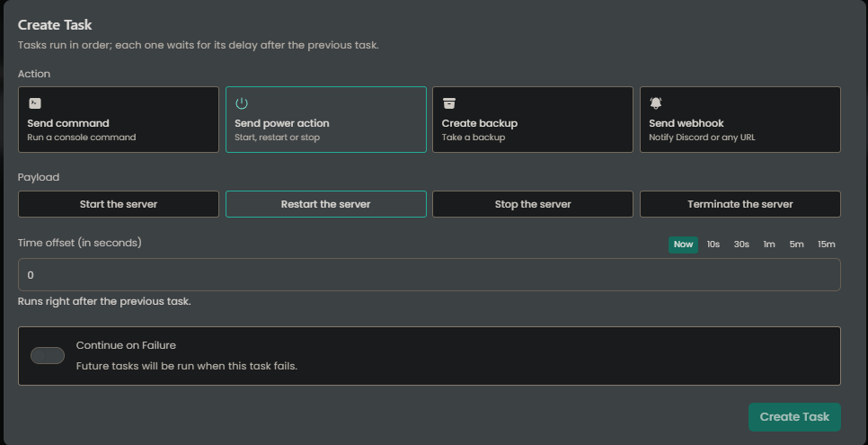868x445 pixels.
Task: Click the 'Run a console command' description
Action: click(82, 138)
